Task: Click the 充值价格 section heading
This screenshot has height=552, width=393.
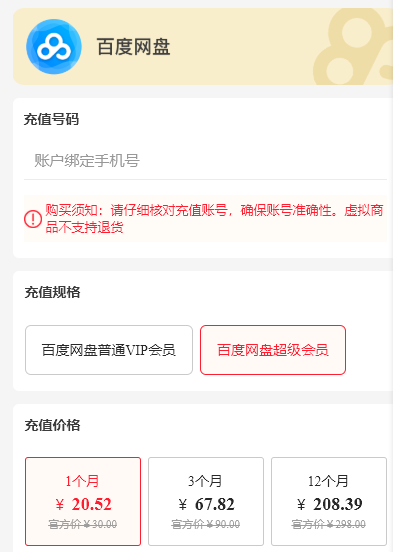Action: (x=52, y=425)
